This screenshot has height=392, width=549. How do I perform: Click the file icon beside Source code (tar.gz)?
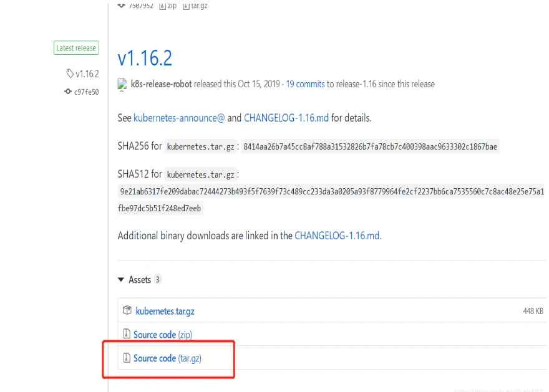coord(127,358)
